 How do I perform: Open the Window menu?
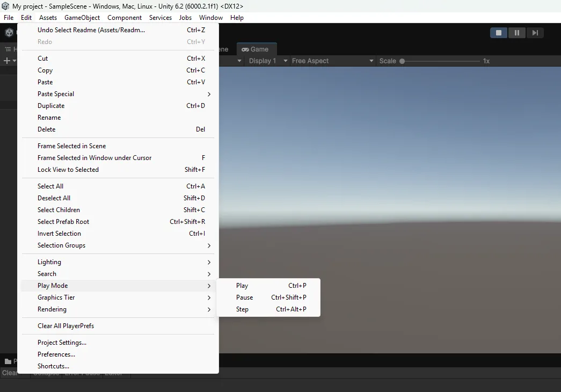(x=211, y=18)
